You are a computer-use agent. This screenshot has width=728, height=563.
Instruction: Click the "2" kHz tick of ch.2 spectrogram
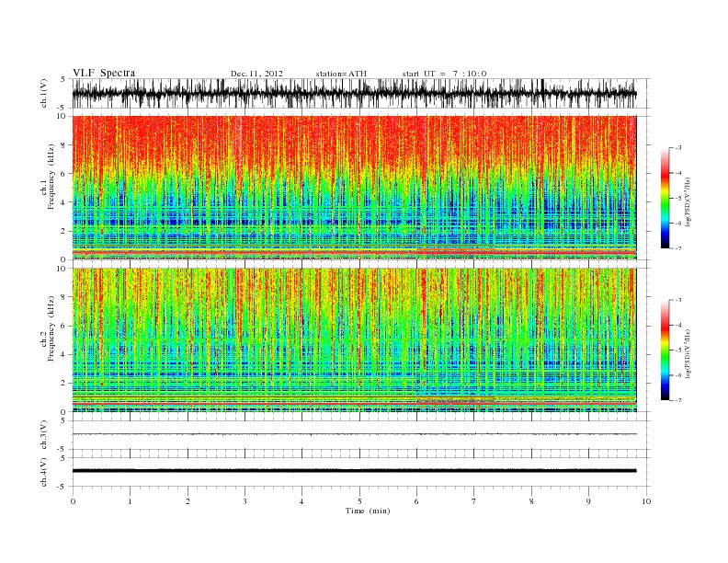point(64,384)
